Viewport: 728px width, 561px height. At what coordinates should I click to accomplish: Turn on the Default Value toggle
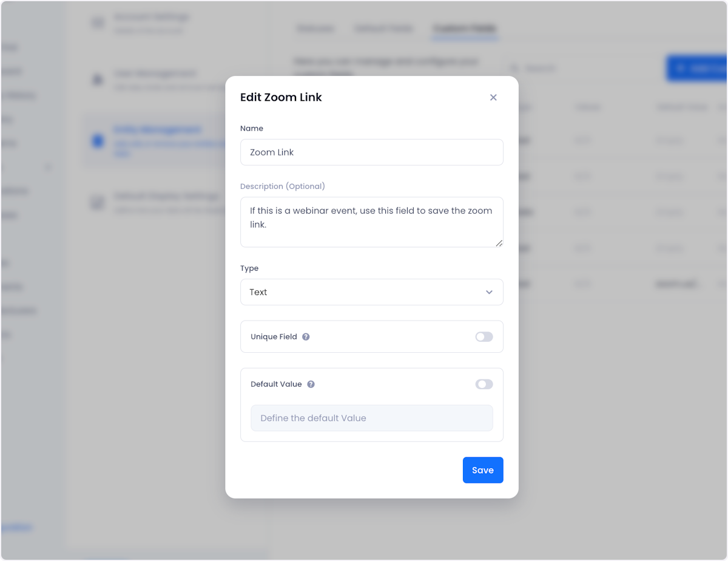pos(484,384)
